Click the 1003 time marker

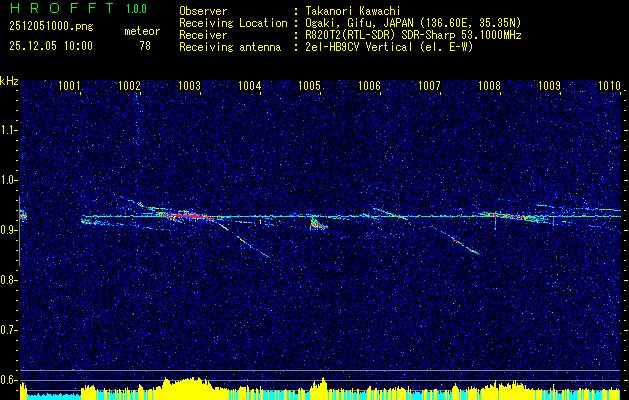[189, 85]
